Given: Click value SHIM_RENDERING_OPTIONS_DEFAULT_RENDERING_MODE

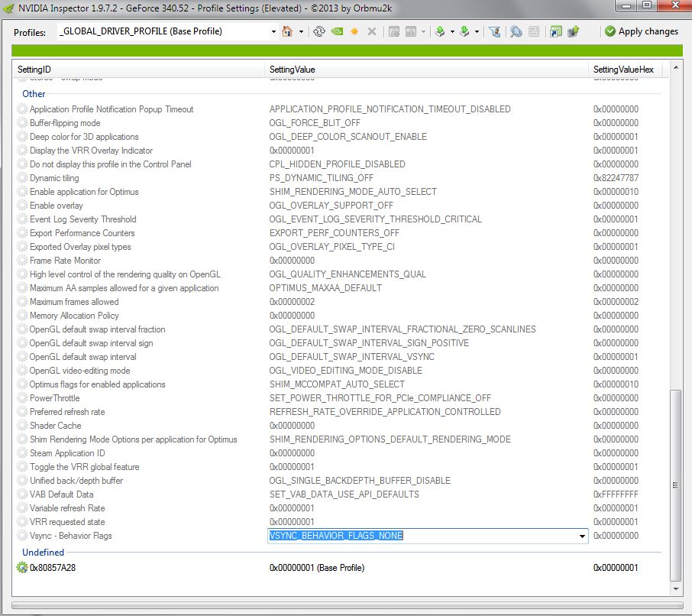Looking at the screenshot, I should click(x=390, y=439).
